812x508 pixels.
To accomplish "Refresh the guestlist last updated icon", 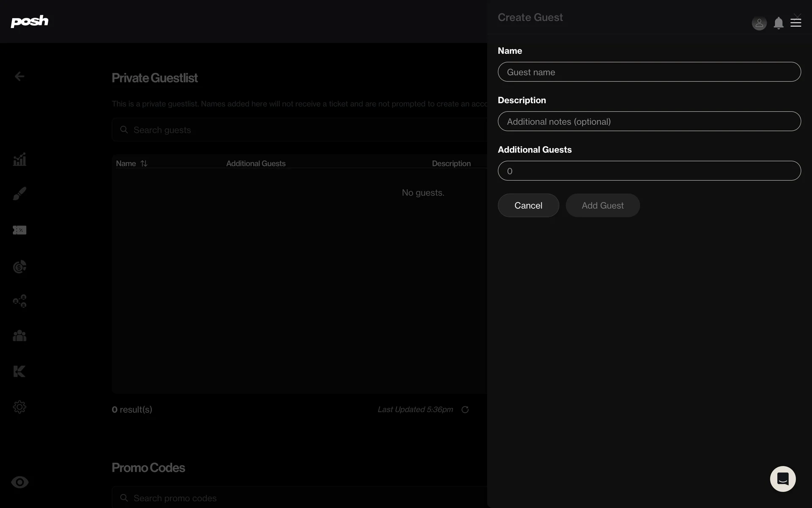I will (x=465, y=409).
